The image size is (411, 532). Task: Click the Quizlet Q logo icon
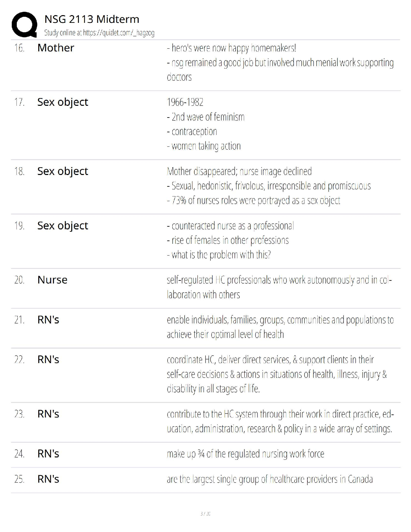pyautogui.click(x=24, y=25)
